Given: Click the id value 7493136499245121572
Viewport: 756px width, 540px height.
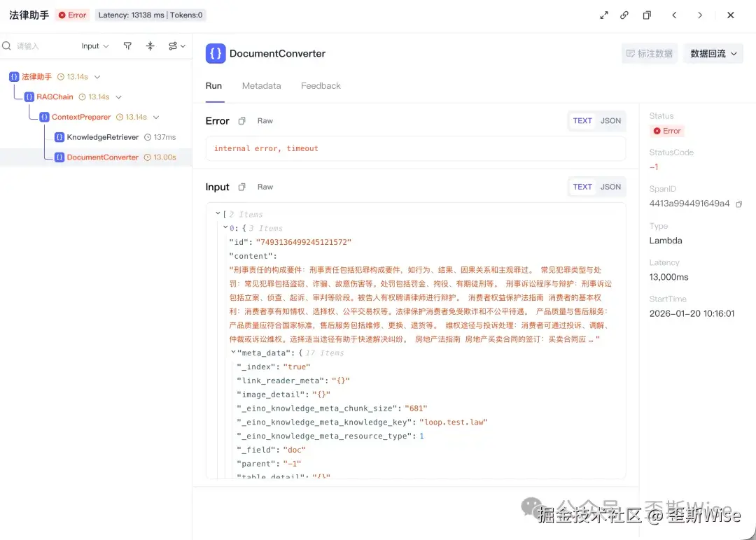Looking at the screenshot, I should click(303, 242).
